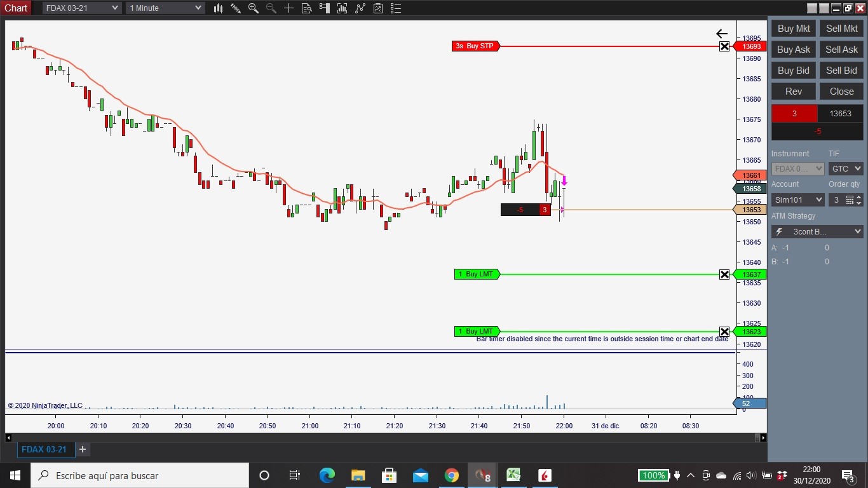Cancel the Buy LMT order at 13623
The width and height of the screenshot is (868, 488).
[724, 332]
